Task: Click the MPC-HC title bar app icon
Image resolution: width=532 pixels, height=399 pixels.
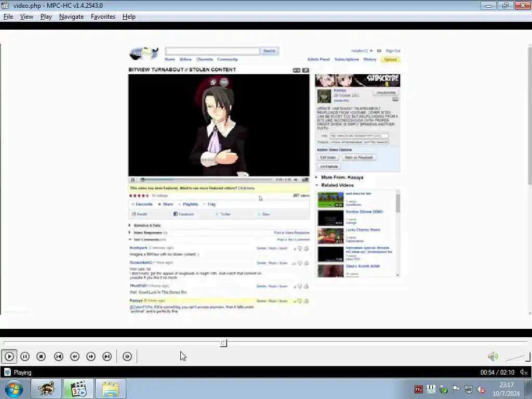Action: [x=5, y=5]
